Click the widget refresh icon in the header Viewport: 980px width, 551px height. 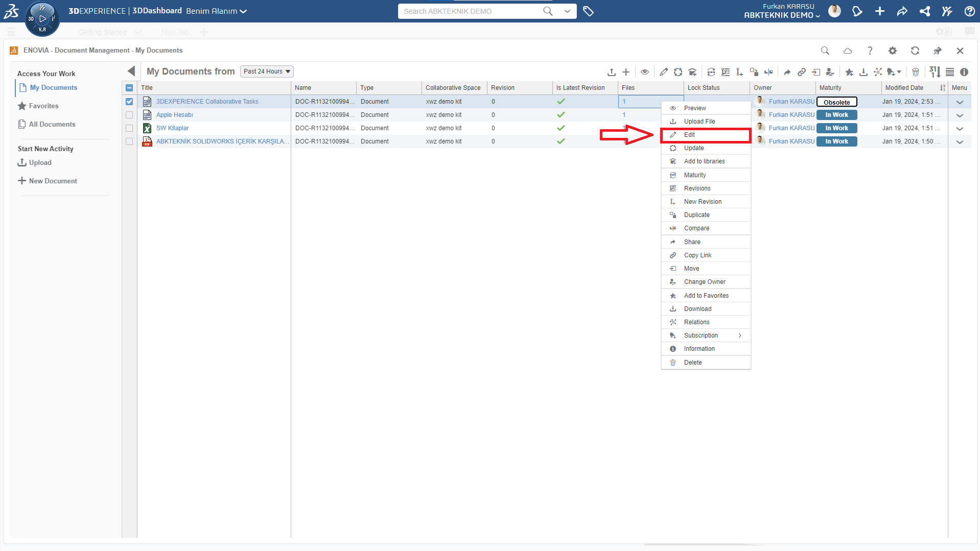915,51
